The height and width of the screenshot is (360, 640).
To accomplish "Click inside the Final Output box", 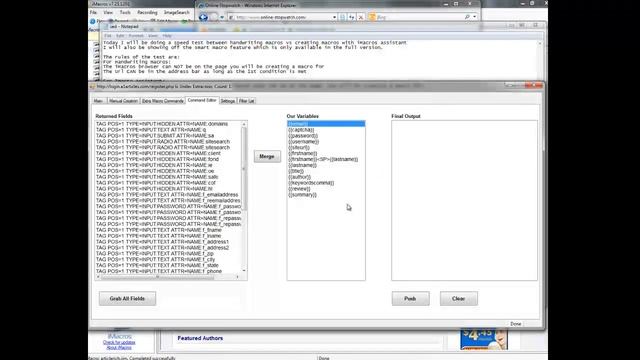I will (x=464, y=200).
